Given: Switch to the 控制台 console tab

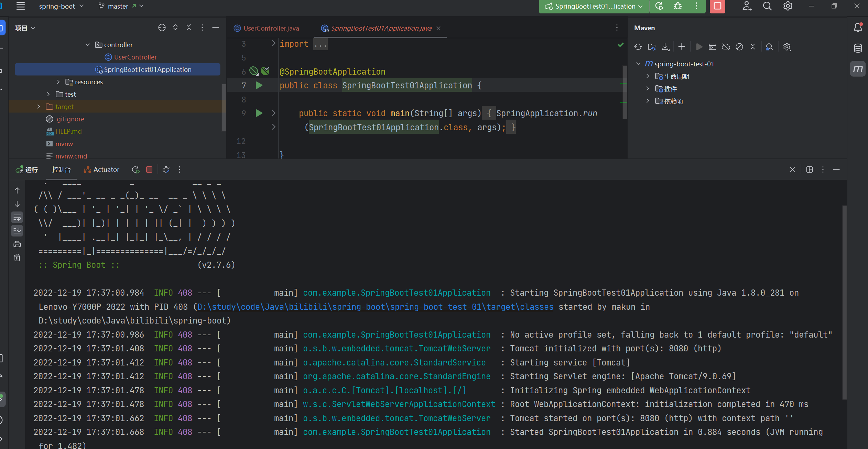Looking at the screenshot, I should 61,169.
